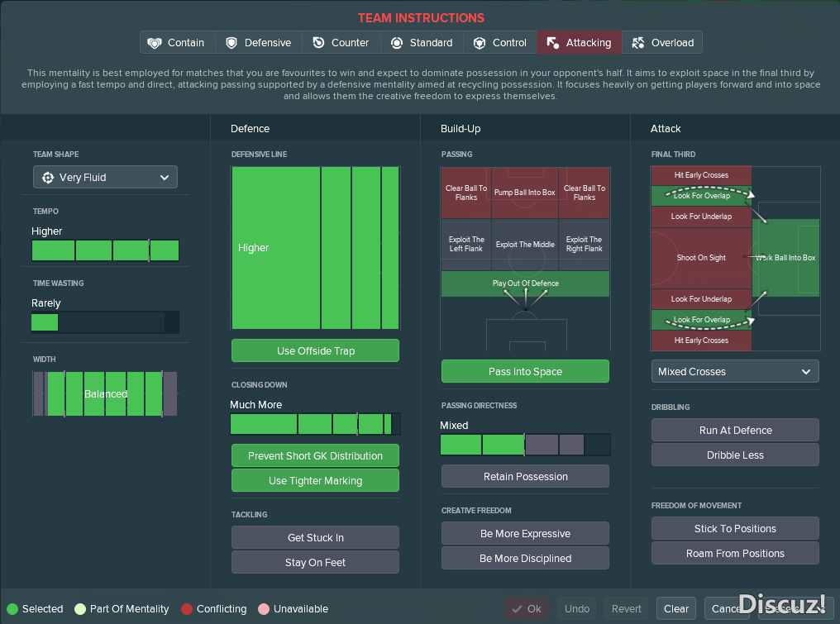
Task: Open the Very Fluid team shape dropdown
Action: point(105,178)
